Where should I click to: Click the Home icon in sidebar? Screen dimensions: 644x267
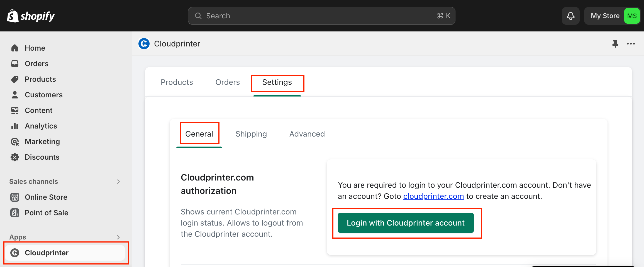pos(15,48)
